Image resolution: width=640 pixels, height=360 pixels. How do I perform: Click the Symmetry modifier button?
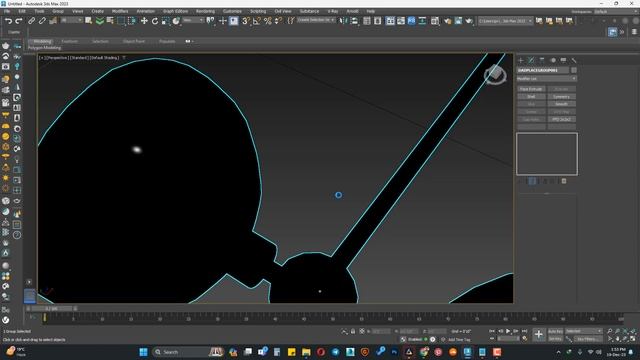[x=562, y=97]
